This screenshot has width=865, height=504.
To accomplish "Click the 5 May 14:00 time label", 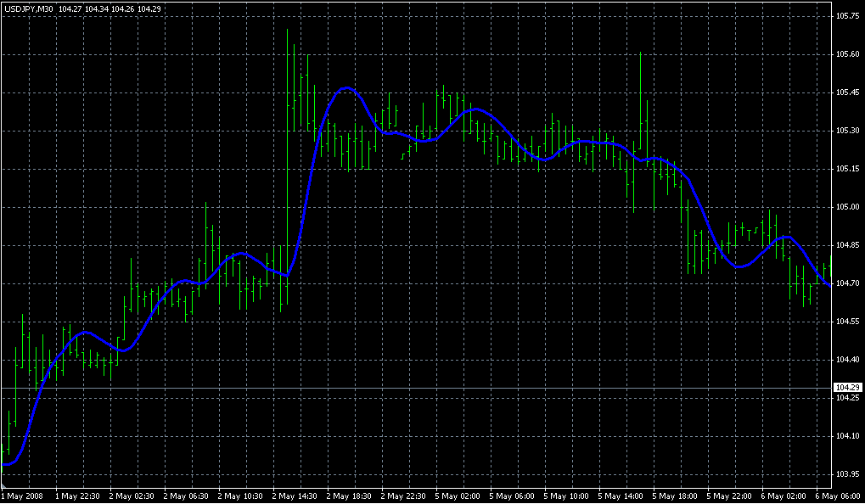I will (621, 496).
